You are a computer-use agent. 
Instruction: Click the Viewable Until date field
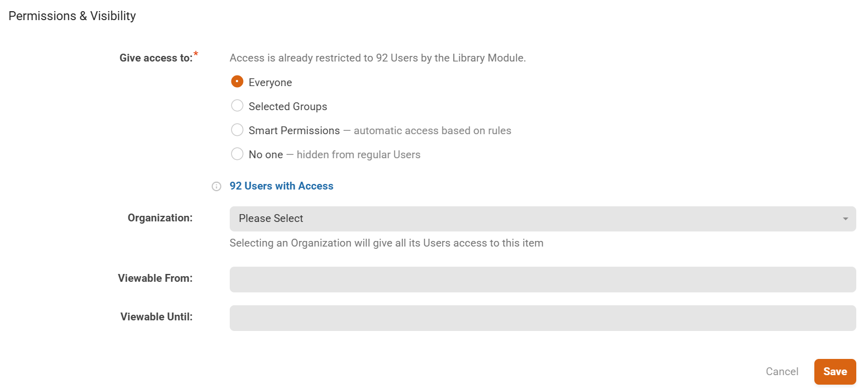[543, 318]
